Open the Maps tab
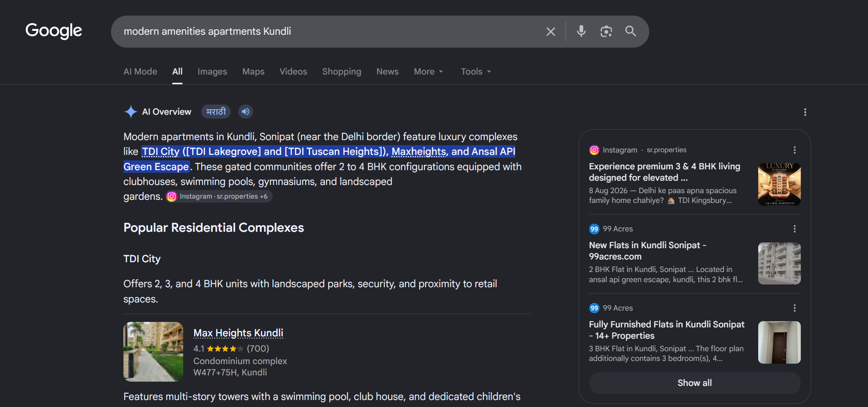868x407 pixels. coord(254,71)
